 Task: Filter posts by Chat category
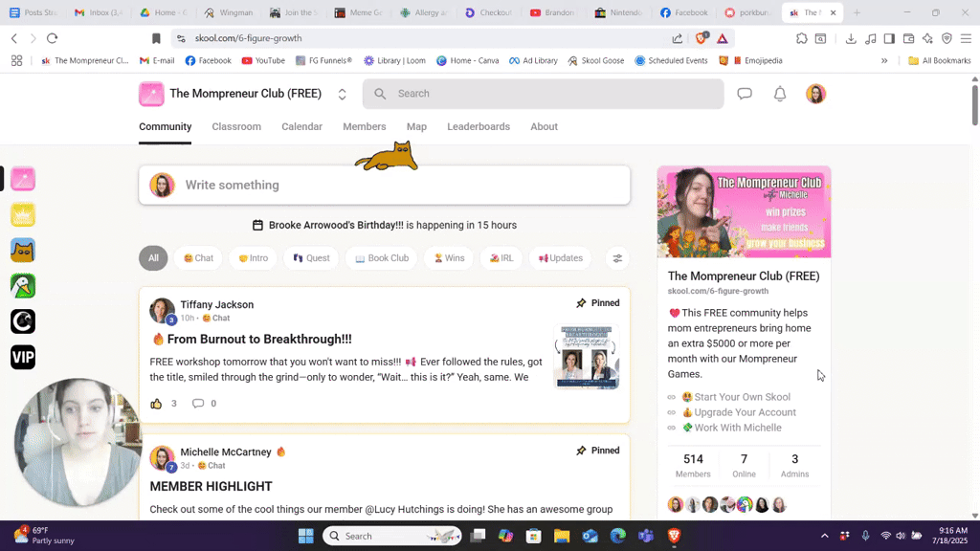pyautogui.click(x=198, y=258)
